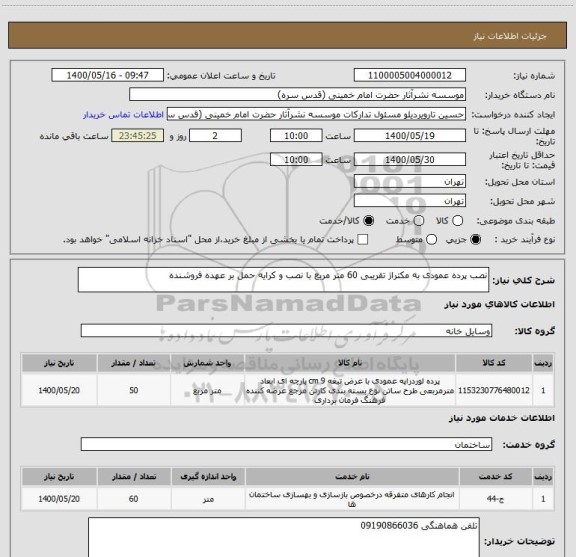This screenshot has height=557, width=576.
Task: Click the کد خدمت column header
Action: click(495, 477)
